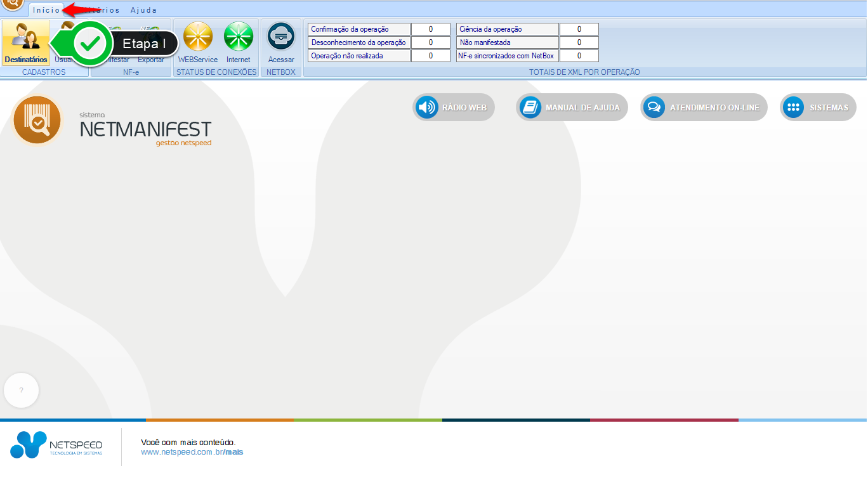This screenshot has width=868, height=487.
Task: Select the 'Desconhecimento da operação' label
Action: click(359, 42)
